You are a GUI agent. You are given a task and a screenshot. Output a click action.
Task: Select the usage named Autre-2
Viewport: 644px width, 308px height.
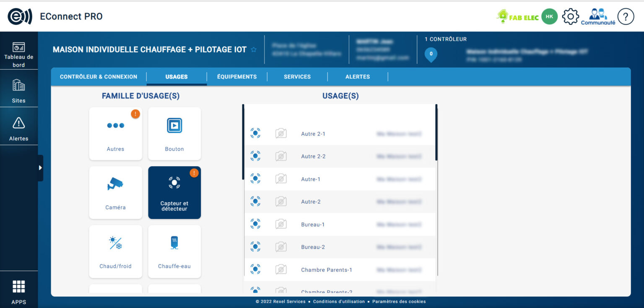coord(311,202)
